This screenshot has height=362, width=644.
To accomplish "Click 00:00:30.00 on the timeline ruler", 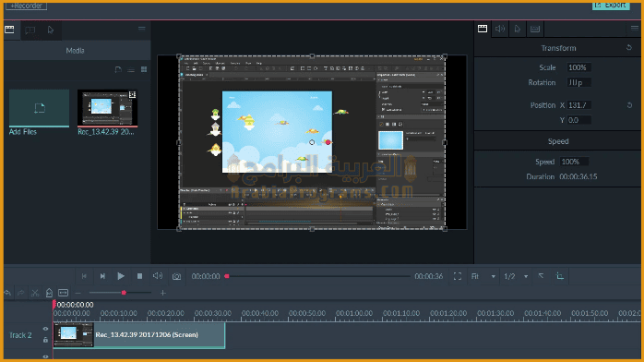I will pos(213,313).
